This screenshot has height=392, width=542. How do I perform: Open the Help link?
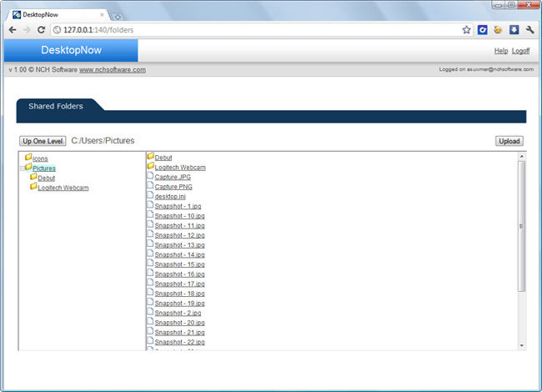point(500,51)
